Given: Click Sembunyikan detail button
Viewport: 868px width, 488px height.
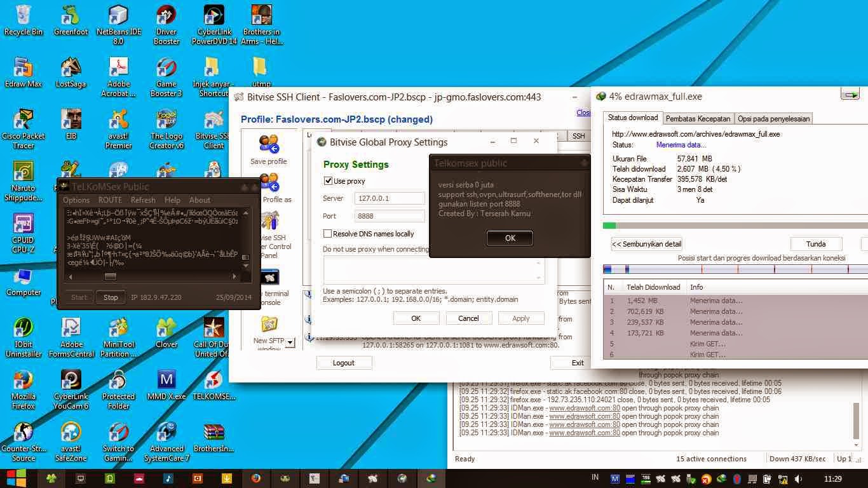Looking at the screenshot, I should [x=646, y=244].
